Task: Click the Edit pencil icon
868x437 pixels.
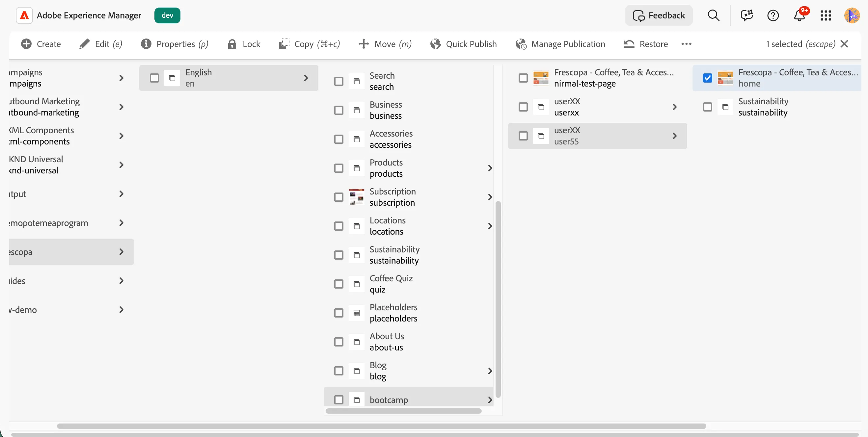Action: [x=84, y=44]
